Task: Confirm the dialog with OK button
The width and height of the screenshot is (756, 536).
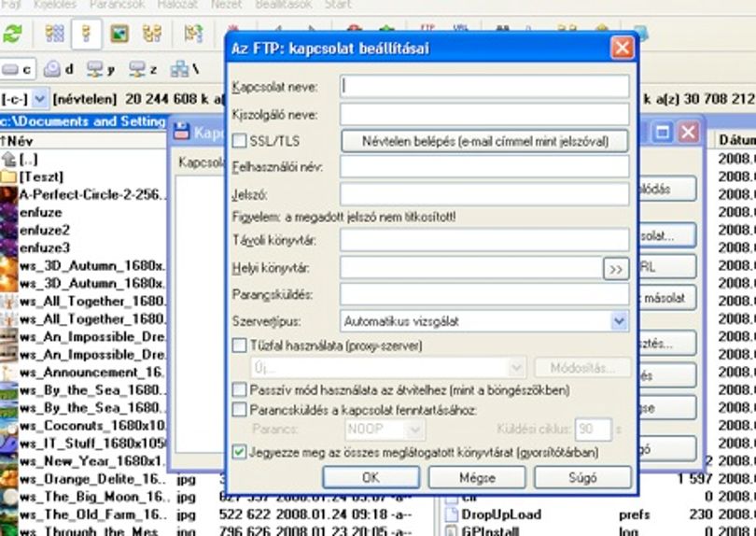Action: (371, 477)
